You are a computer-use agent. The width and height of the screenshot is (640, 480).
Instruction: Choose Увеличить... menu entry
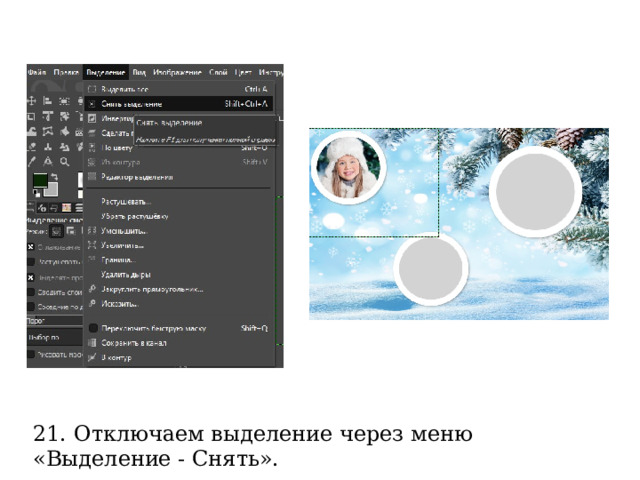[x=178, y=245]
